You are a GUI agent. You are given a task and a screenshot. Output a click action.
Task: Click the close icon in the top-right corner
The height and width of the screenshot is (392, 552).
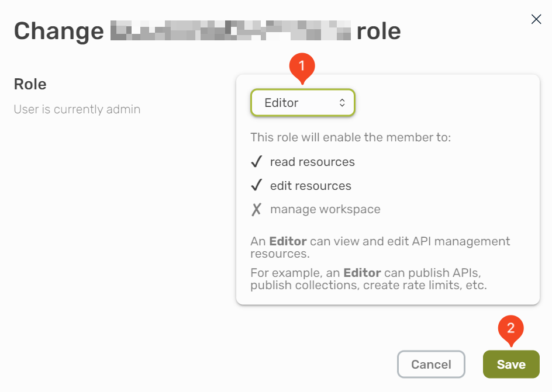pyautogui.click(x=536, y=19)
